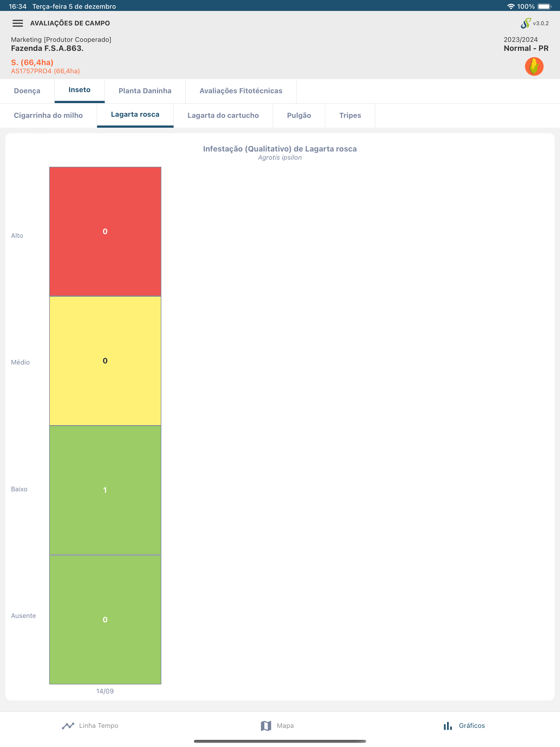Tap the v3.0.2 version label

point(541,23)
